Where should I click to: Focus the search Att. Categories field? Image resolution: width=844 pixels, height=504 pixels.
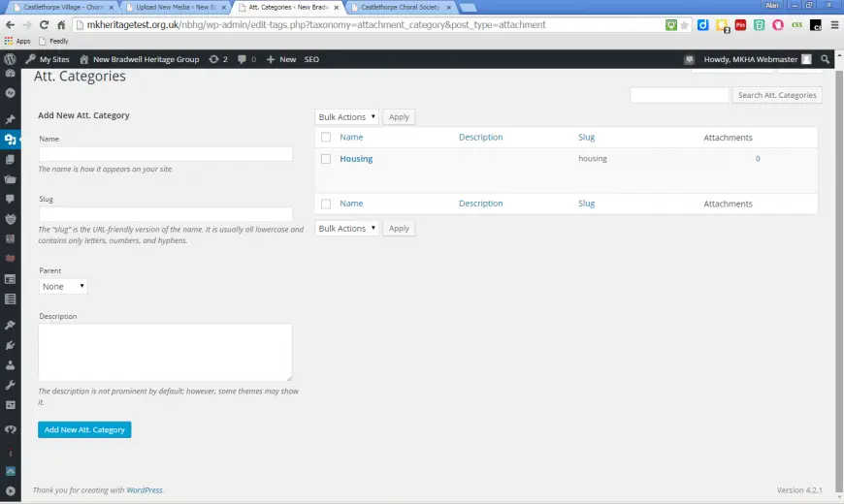coord(679,95)
